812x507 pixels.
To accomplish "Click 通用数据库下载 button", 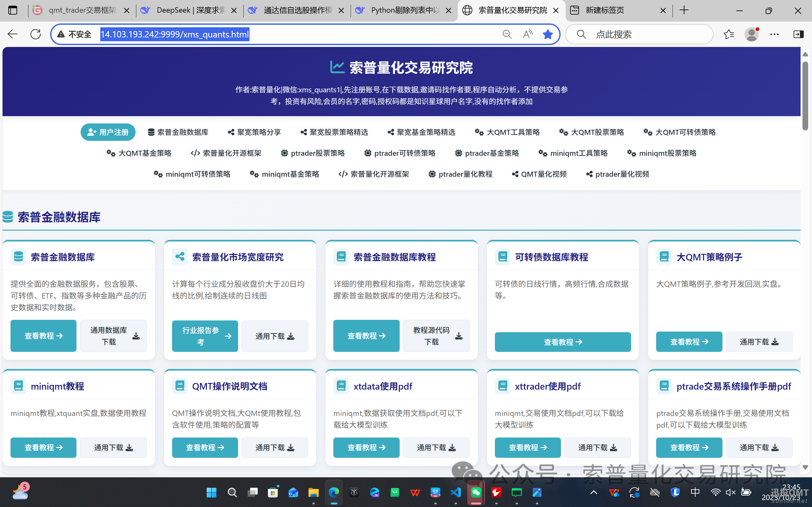I will click(114, 336).
